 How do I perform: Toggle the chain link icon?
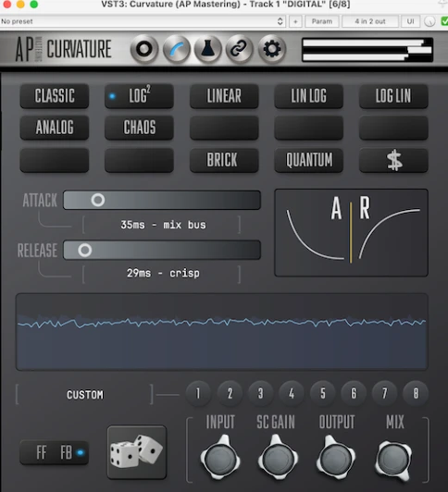(239, 49)
